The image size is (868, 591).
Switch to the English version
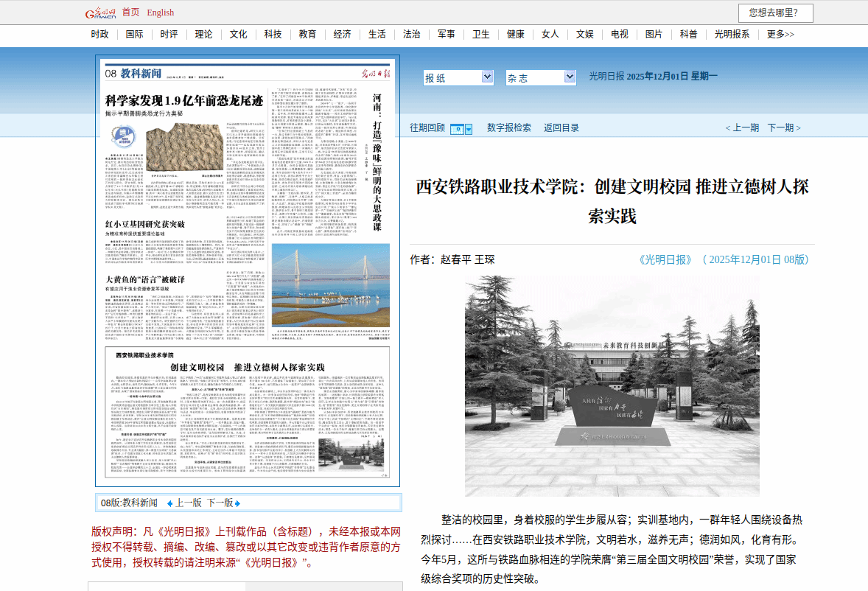pyautogui.click(x=161, y=13)
